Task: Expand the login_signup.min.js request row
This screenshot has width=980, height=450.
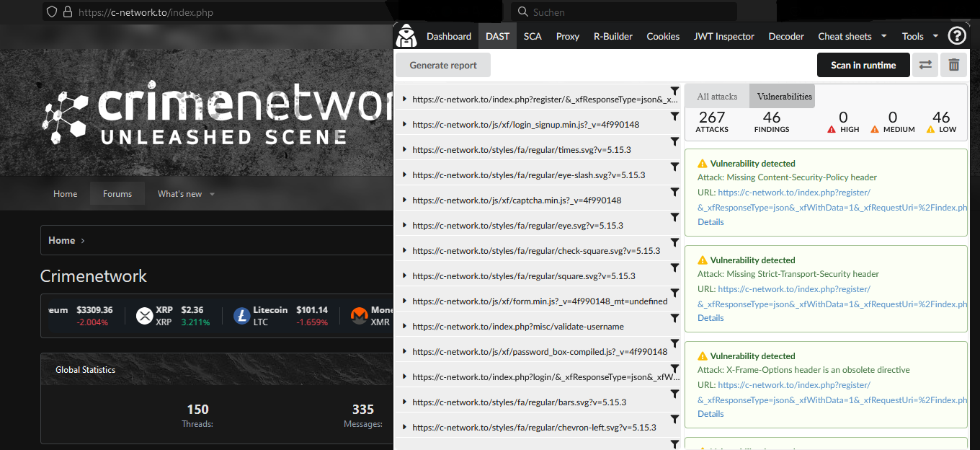Action: tap(404, 125)
